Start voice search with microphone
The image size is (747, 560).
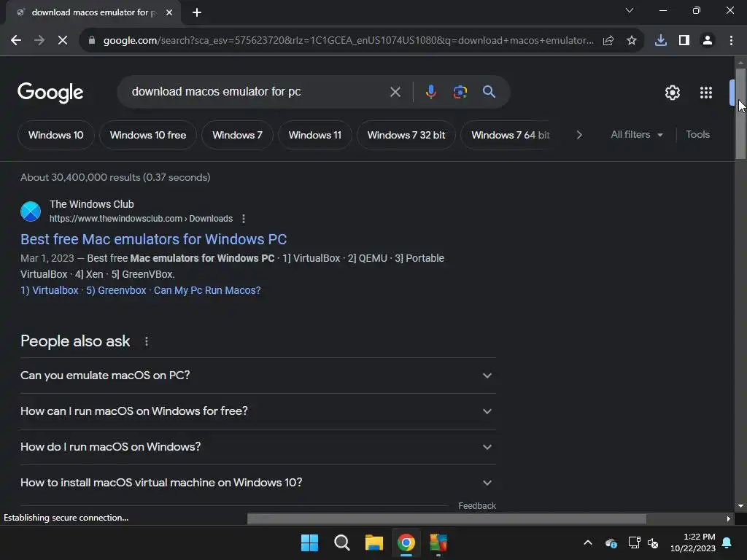click(x=430, y=92)
